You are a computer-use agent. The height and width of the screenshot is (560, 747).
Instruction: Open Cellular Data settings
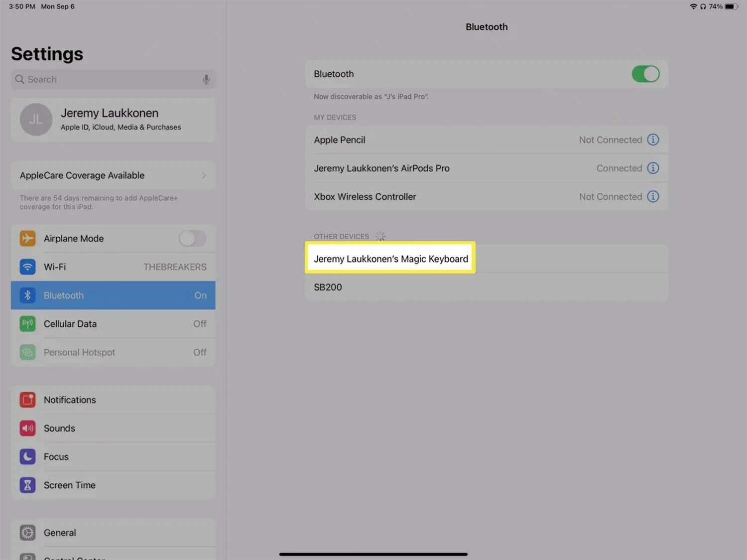pos(113,323)
